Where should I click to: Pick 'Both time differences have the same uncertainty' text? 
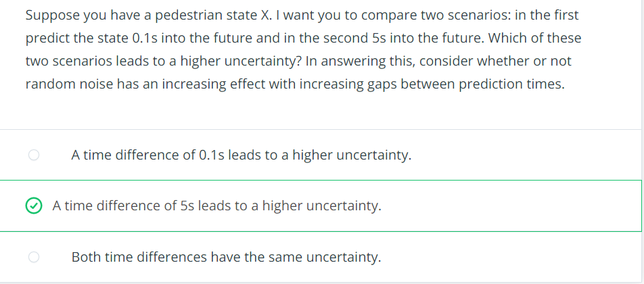(227, 258)
